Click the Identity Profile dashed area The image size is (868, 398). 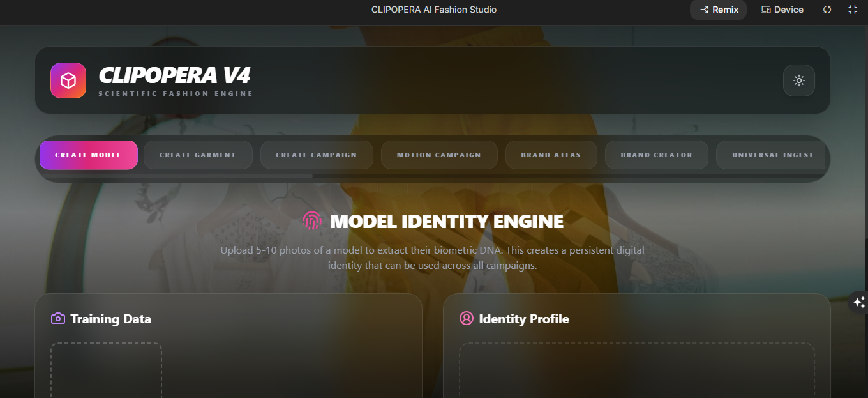637,371
